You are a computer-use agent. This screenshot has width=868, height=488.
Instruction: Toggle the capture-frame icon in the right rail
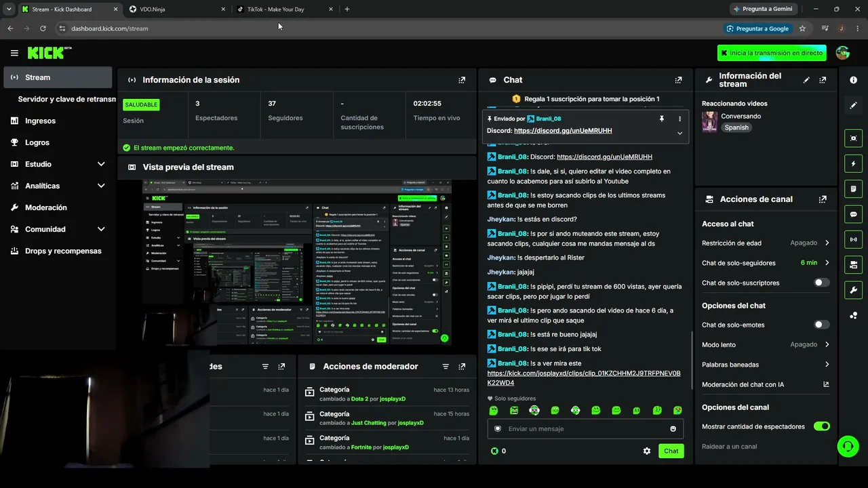(x=853, y=138)
